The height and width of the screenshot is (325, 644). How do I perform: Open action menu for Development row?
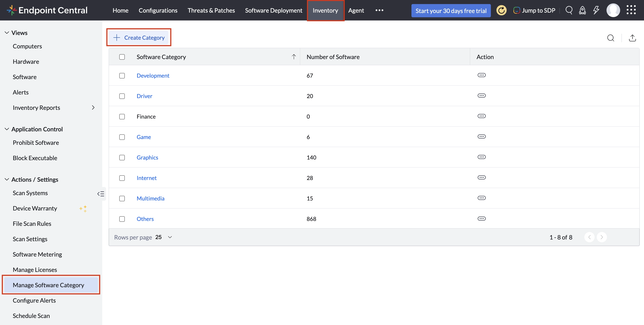482,75
